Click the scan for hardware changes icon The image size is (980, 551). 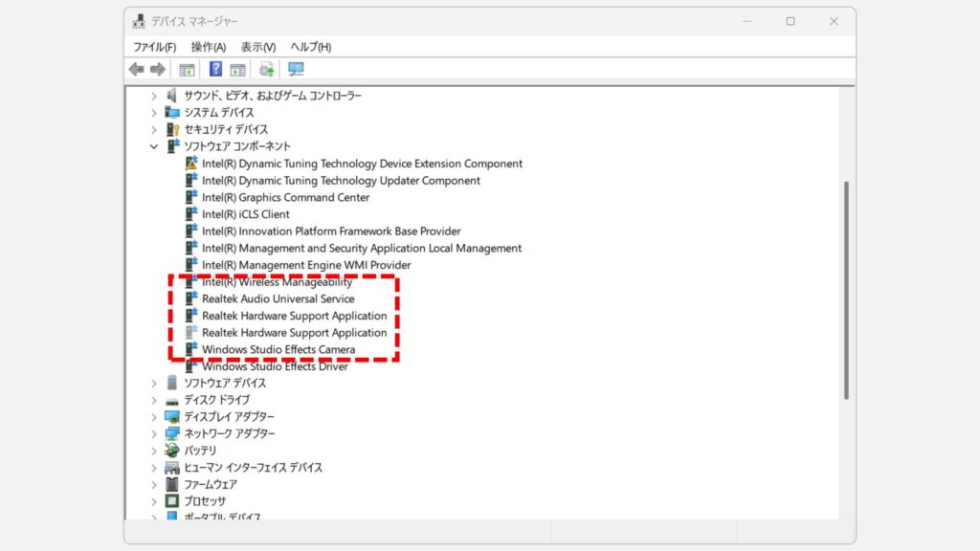(x=296, y=69)
